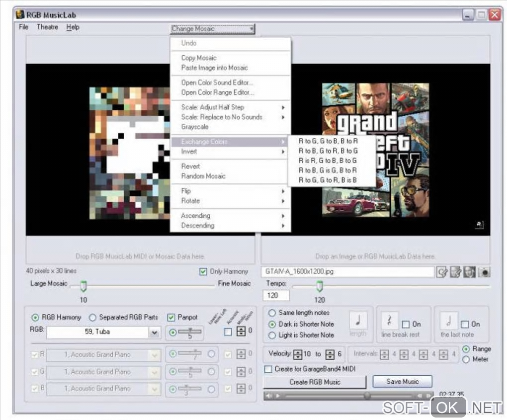Screen dimensions: 507x420
Task: Choose Paste Image into Mosaic
Action: tap(230, 68)
